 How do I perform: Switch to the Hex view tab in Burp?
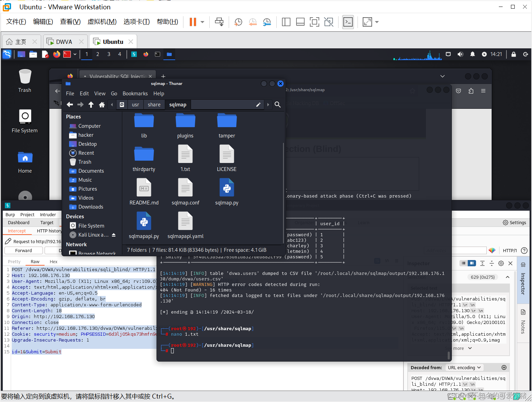pos(54,261)
